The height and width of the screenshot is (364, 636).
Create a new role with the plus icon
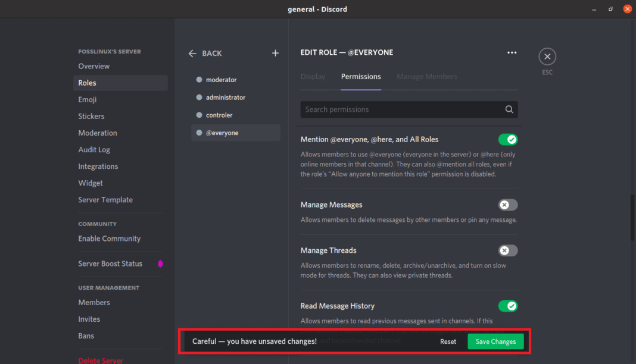coord(275,53)
